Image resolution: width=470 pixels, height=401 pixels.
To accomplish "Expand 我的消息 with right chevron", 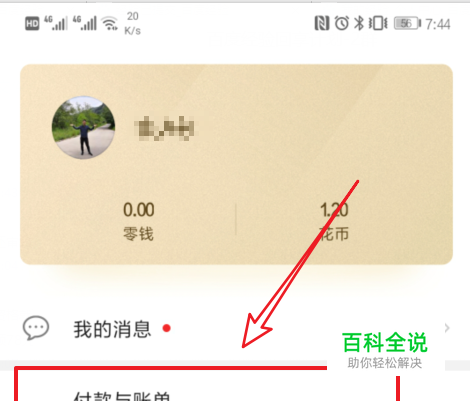I will (x=447, y=328).
